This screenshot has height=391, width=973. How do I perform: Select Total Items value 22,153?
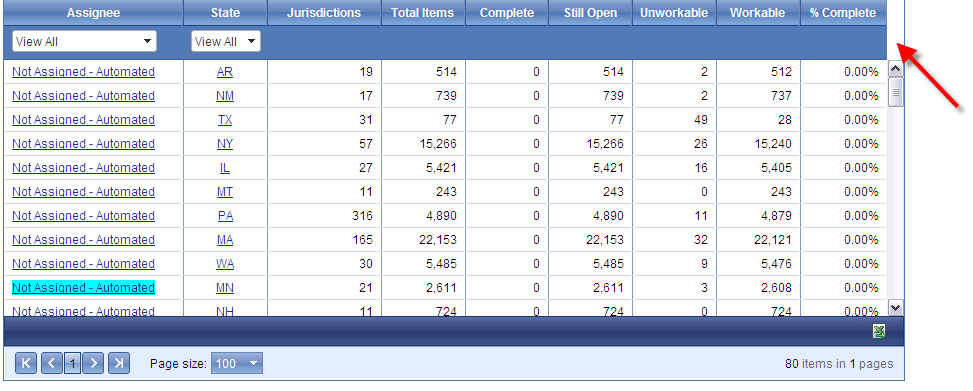pos(437,240)
